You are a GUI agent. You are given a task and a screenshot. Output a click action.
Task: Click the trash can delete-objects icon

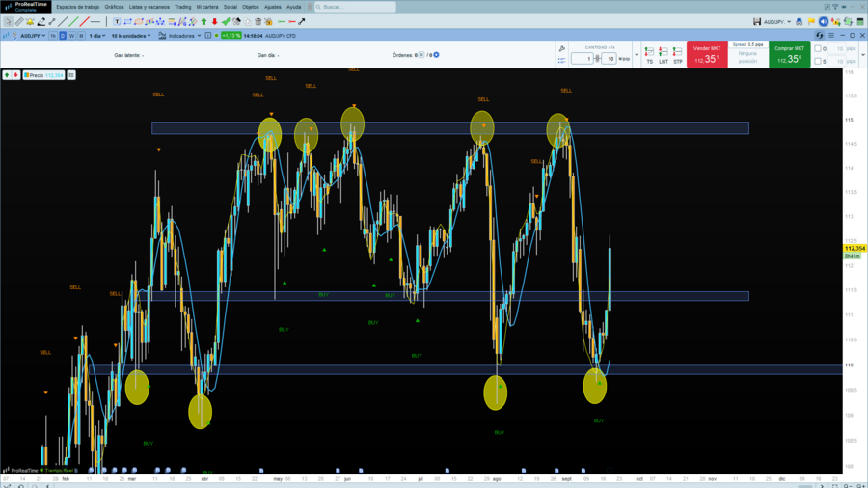coord(258,21)
